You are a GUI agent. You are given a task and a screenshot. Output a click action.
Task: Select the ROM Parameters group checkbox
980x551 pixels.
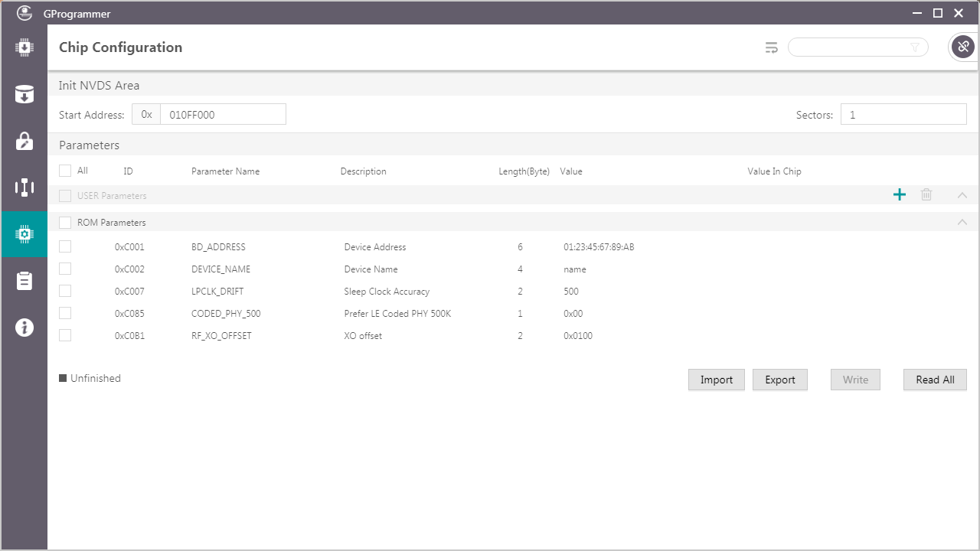[x=65, y=223]
